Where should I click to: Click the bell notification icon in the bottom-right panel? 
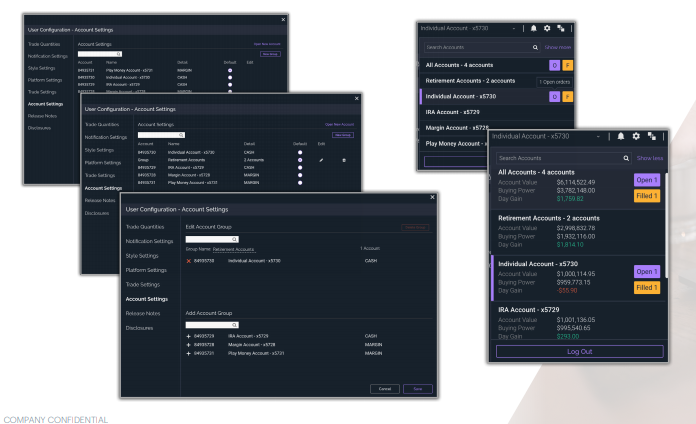(620, 136)
